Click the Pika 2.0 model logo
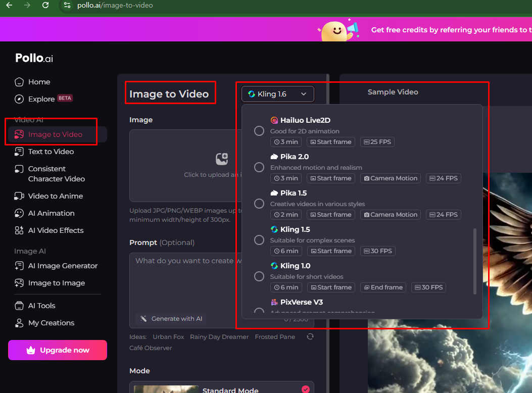The height and width of the screenshot is (393, 532). tap(274, 157)
